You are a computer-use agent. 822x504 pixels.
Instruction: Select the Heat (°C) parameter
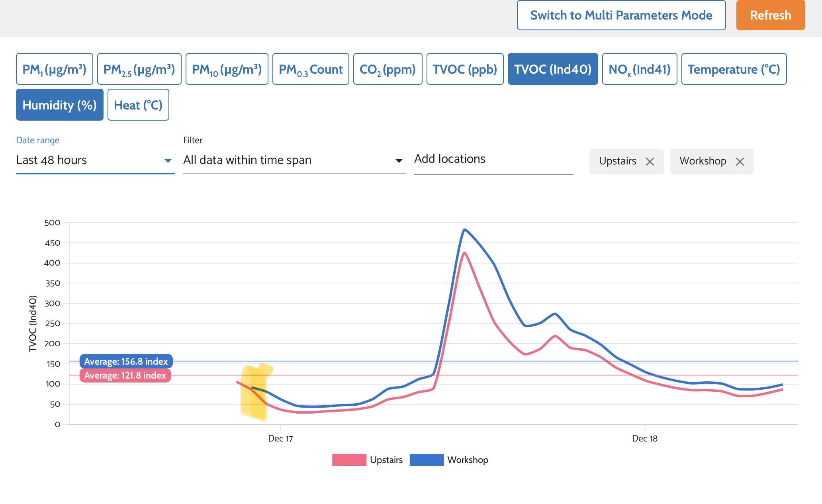click(138, 105)
